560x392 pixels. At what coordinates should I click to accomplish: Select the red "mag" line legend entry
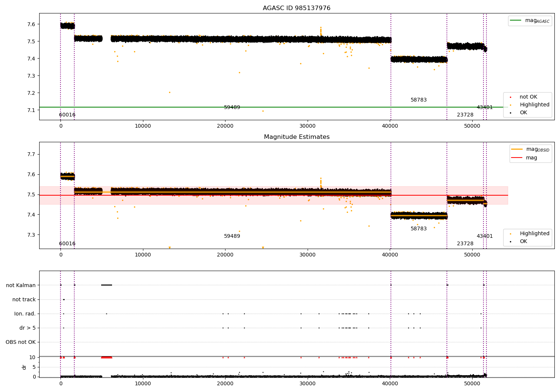click(524, 158)
